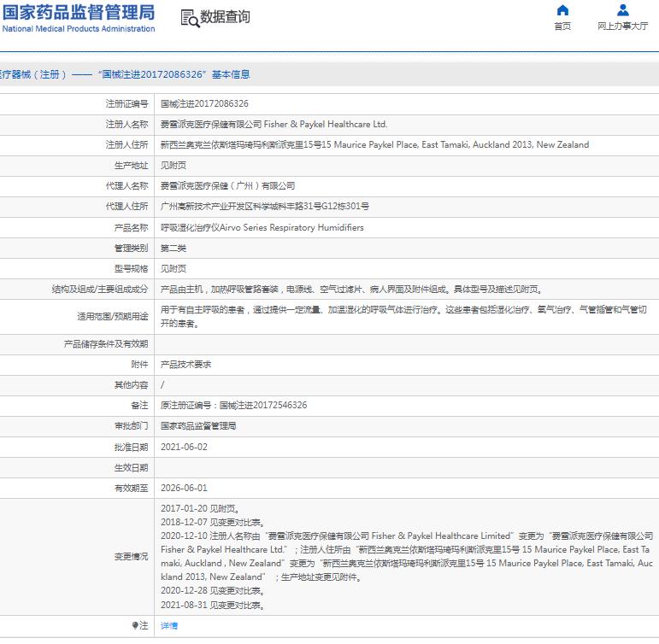Viewport: 659px width, 644px height.
Task: Click the 2018-12-07 见变更对比表 entry
Action: 213,522
